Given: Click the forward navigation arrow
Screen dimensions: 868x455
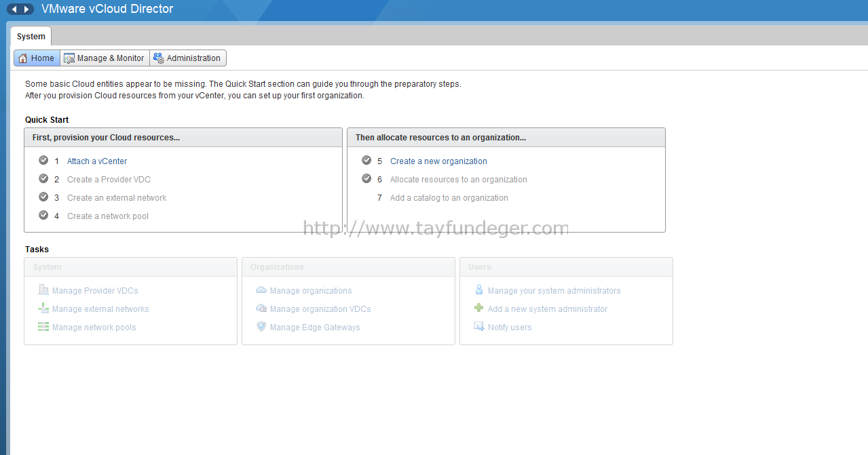Looking at the screenshot, I should (x=26, y=9).
